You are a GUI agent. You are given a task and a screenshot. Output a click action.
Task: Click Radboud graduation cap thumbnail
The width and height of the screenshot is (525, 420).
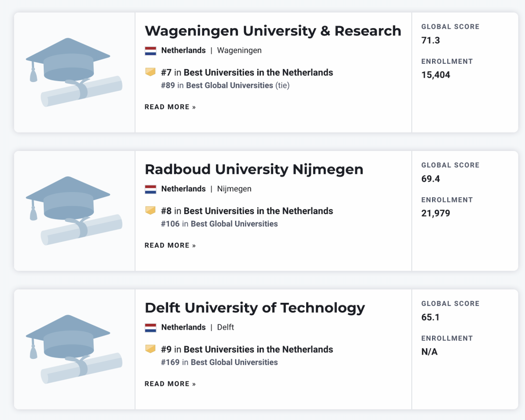click(74, 211)
